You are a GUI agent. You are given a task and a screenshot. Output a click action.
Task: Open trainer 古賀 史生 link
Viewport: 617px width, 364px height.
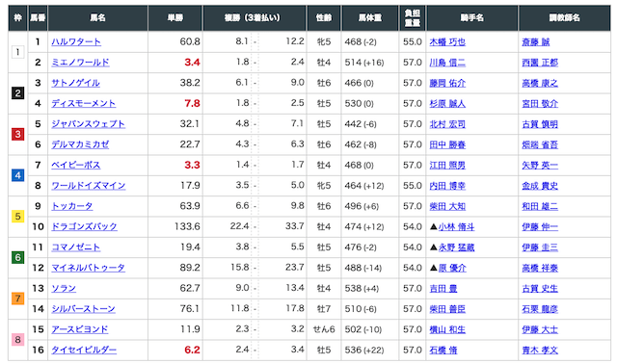pos(540,289)
